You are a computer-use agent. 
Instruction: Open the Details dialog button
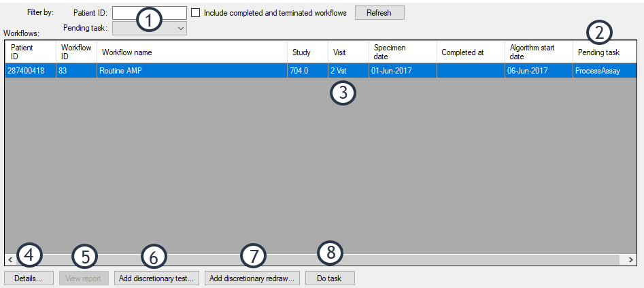click(x=29, y=278)
